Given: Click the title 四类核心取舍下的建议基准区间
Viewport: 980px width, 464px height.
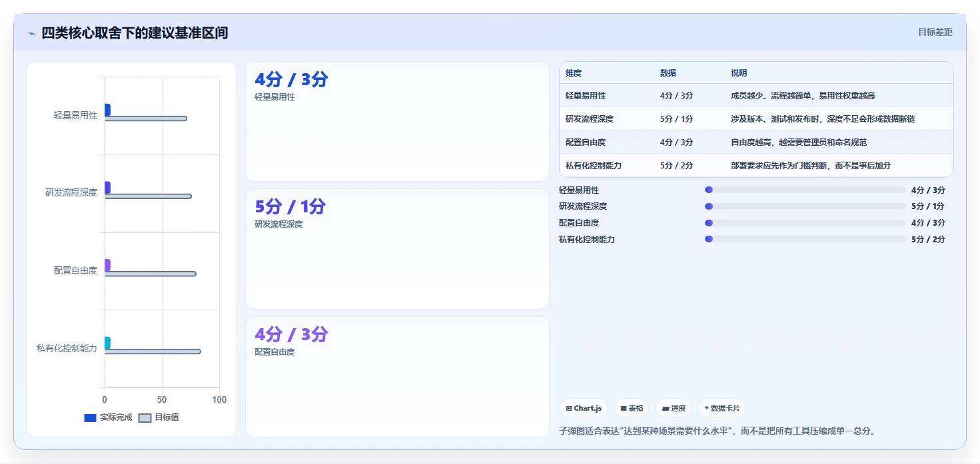Looking at the screenshot, I should click(135, 33).
